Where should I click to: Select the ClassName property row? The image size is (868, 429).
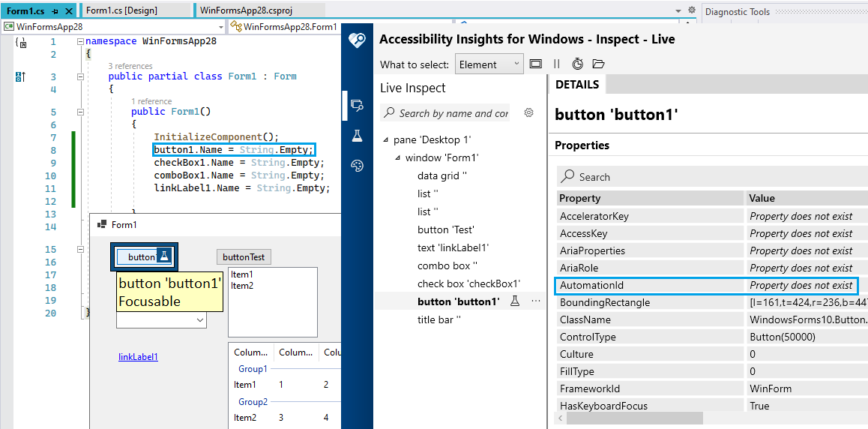click(712, 319)
